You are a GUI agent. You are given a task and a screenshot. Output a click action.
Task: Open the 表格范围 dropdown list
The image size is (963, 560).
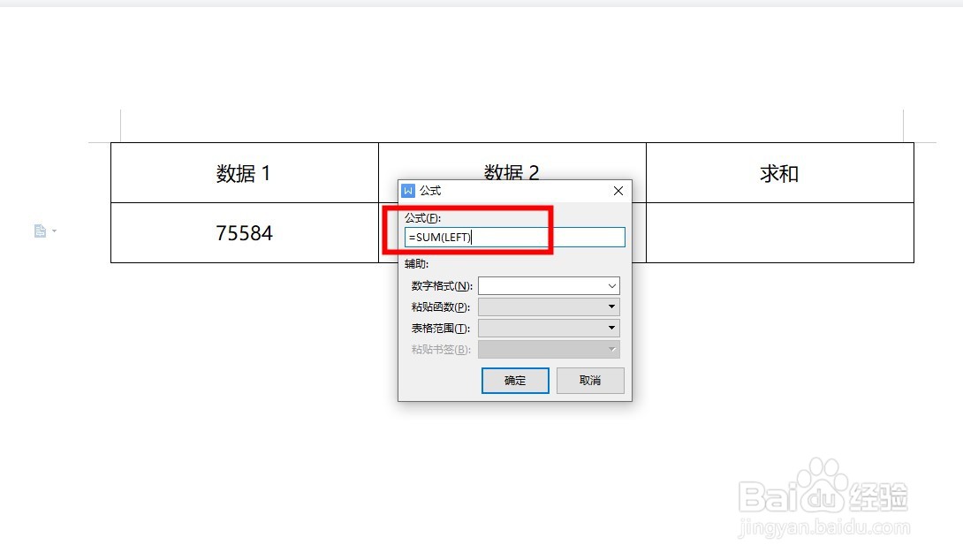549,328
